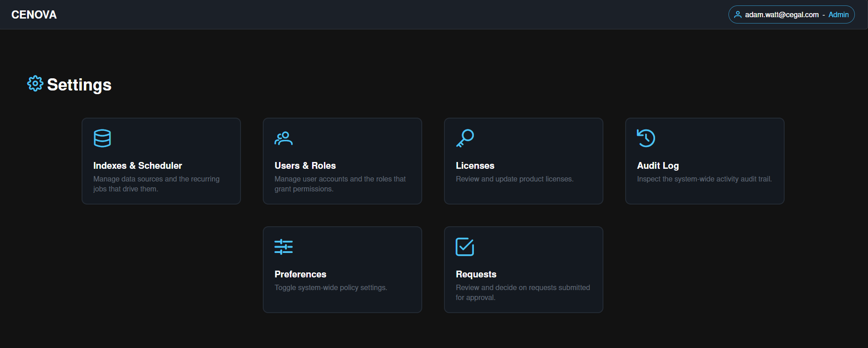Click the user profile icon in header
The height and width of the screenshot is (348, 868).
[x=738, y=14]
